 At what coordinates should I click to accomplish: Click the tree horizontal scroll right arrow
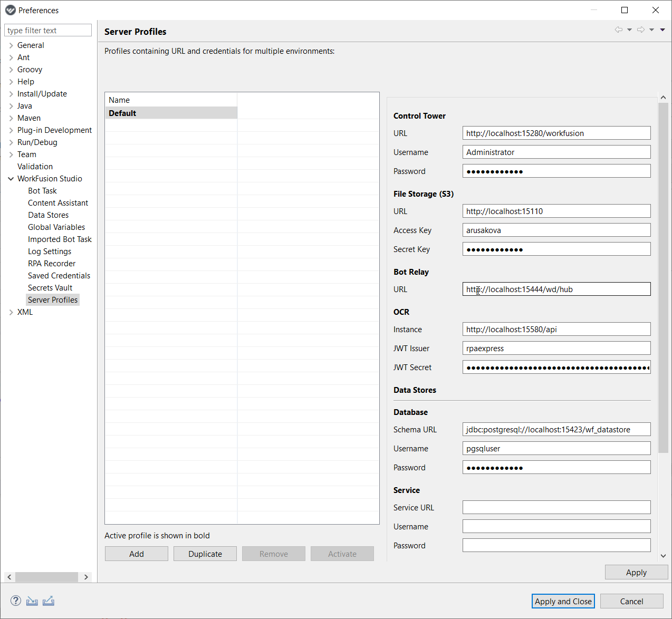[87, 577]
